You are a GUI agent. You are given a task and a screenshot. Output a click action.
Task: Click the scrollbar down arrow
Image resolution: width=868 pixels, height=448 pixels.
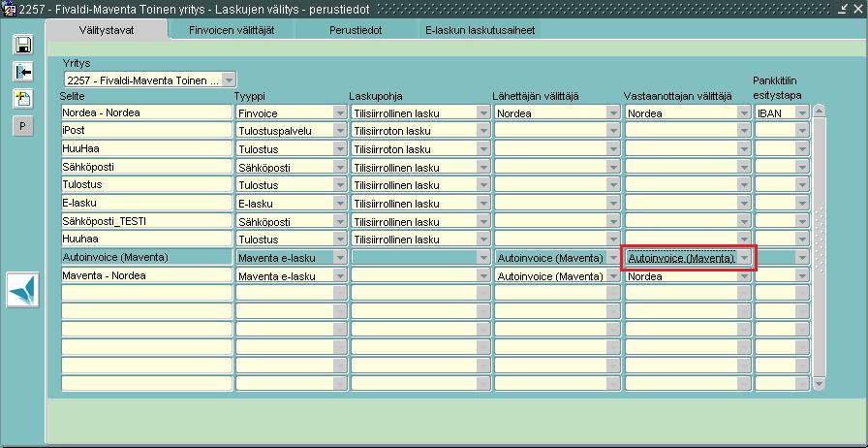pyautogui.click(x=819, y=384)
